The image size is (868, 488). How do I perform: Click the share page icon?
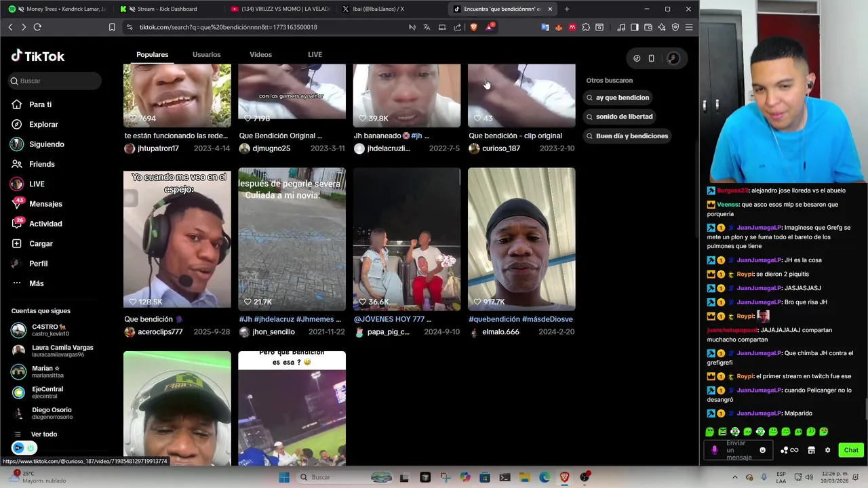coord(457,27)
